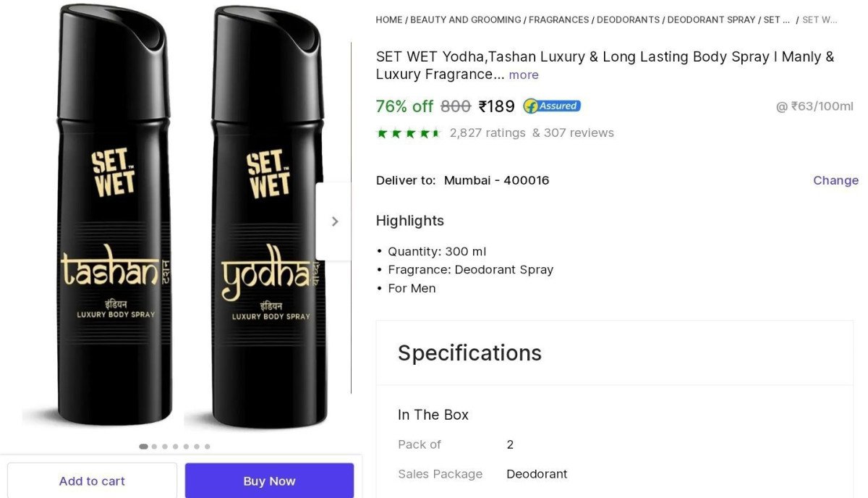Go to HOME breadcrumb

tap(388, 20)
